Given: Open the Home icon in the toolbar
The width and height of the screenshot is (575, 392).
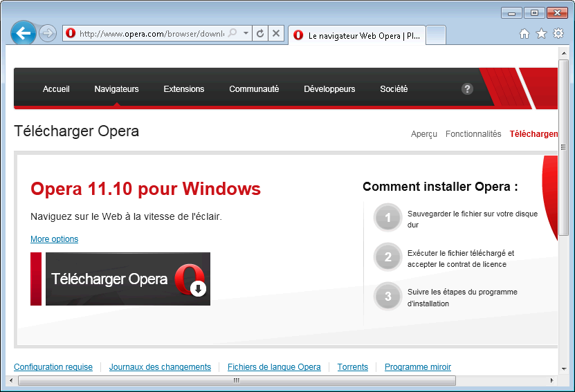Looking at the screenshot, I should (x=524, y=34).
